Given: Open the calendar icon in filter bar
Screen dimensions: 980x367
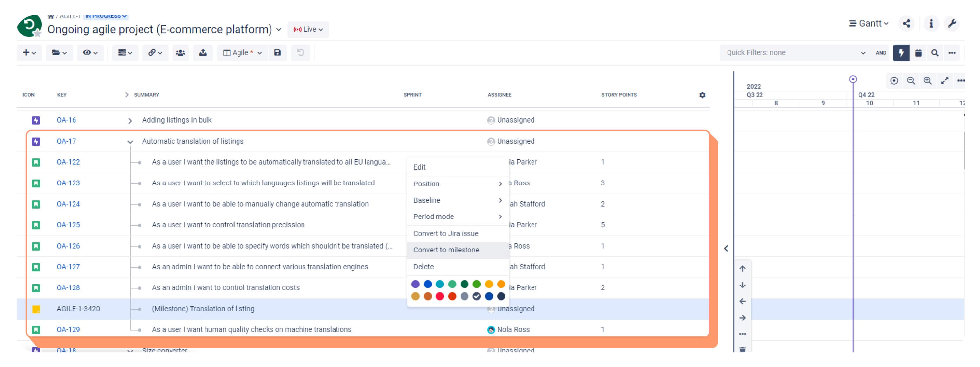Looking at the screenshot, I should [x=918, y=53].
